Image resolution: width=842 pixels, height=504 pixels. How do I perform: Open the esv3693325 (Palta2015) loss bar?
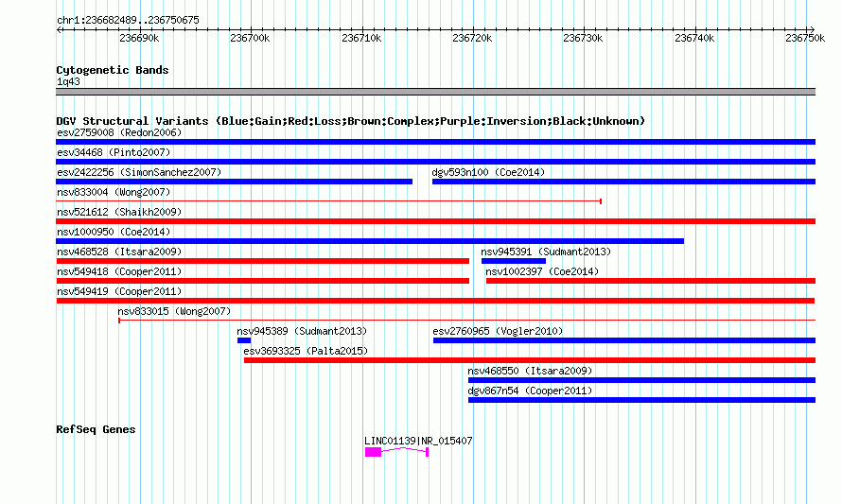pyautogui.click(x=530, y=360)
